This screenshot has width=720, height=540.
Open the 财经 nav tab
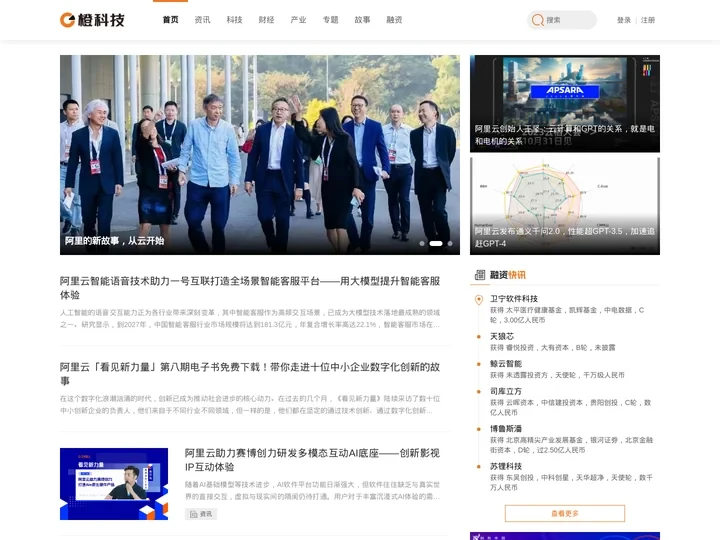(266, 20)
